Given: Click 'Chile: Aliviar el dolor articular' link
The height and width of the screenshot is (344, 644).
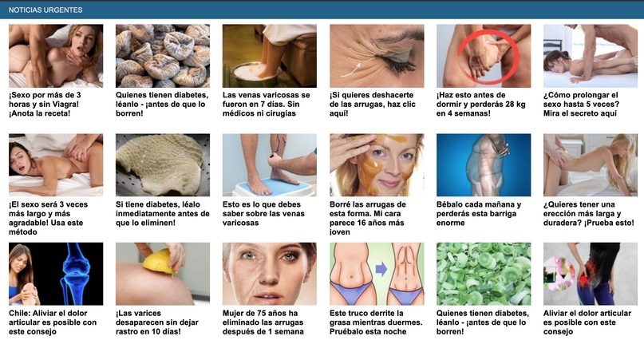Looking at the screenshot, I should (53, 322).
